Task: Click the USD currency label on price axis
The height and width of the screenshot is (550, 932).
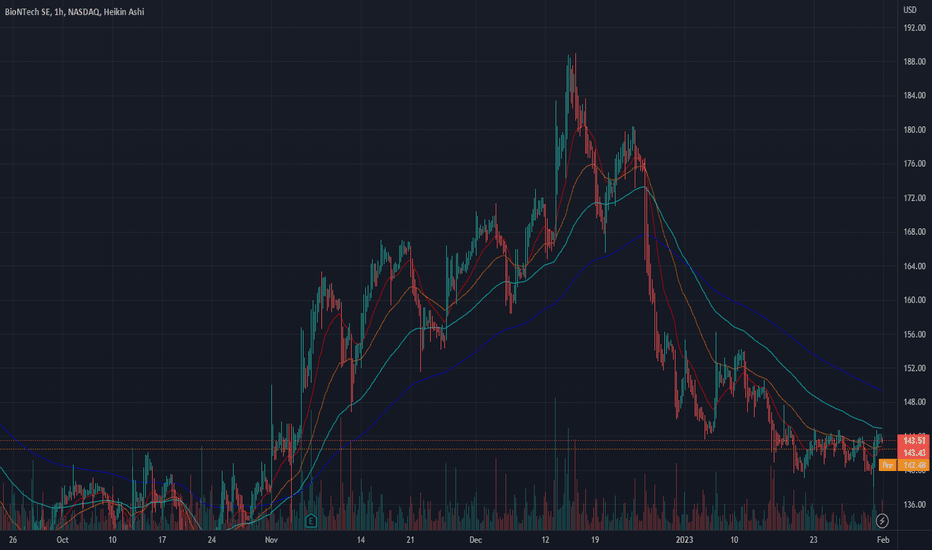Action: (x=910, y=10)
